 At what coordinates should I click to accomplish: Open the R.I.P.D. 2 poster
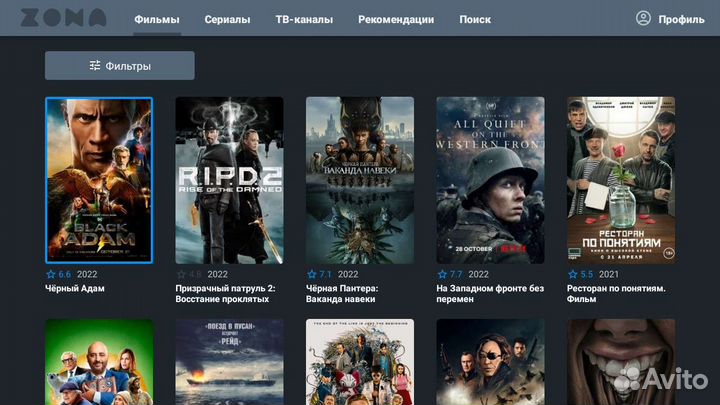coord(229,180)
